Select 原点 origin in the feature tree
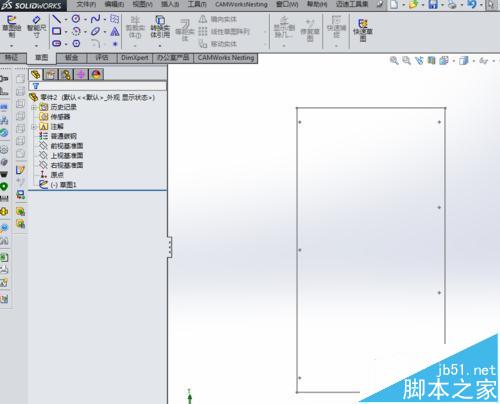The image size is (500, 404). pos(57,175)
